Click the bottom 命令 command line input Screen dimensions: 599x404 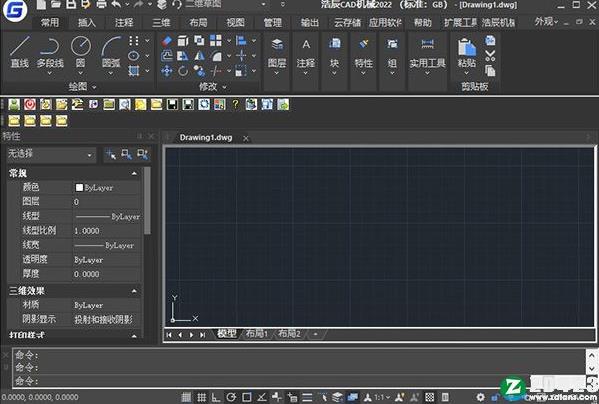[300, 381]
